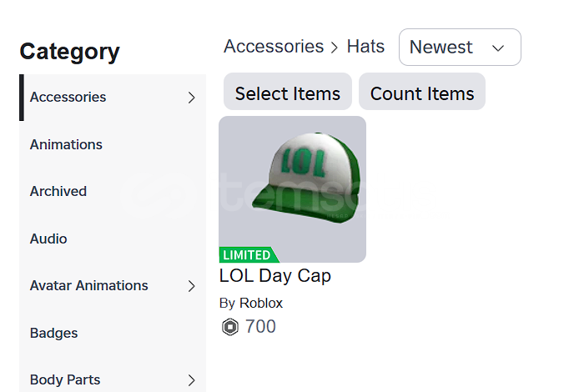
Task: Click the green LIMITED badge
Action: 248,255
